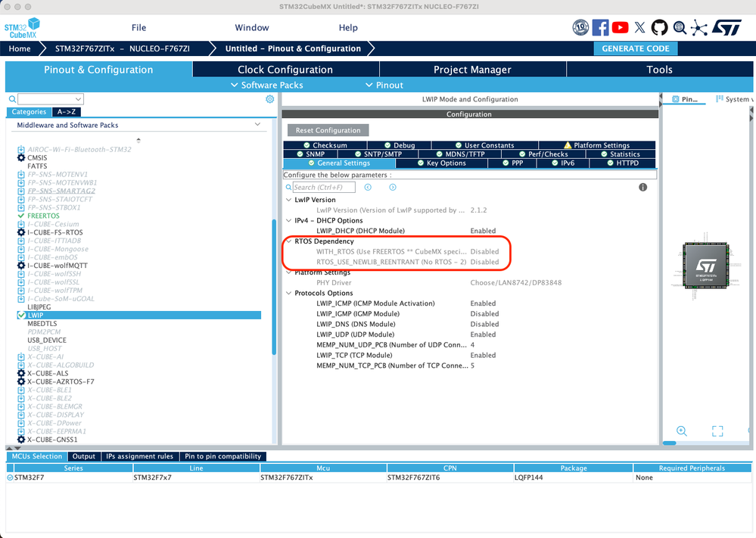Open the Facebook icon in header
This screenshot has width=756, height=538.
coord(600,27)
